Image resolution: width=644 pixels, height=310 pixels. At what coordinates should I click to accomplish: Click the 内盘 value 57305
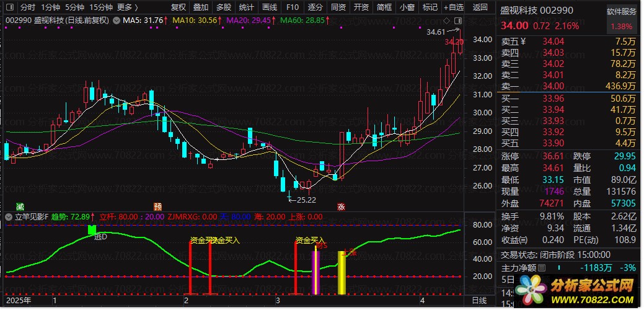click(x=623, y=203)
